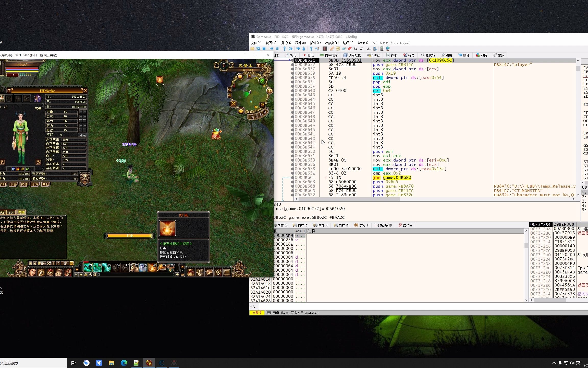
Task: Click the command input field in x32dbg
Action: [423, 306]
